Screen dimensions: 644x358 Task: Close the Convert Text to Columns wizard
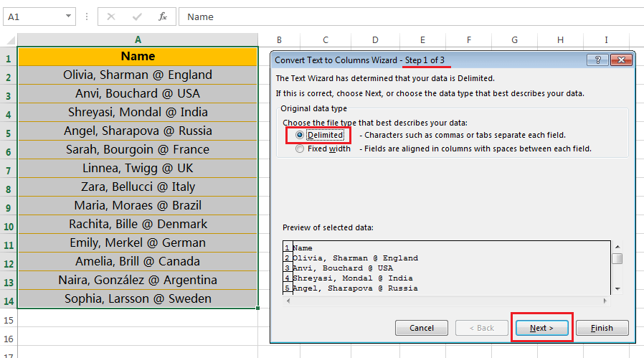click(x=621, y=60)
